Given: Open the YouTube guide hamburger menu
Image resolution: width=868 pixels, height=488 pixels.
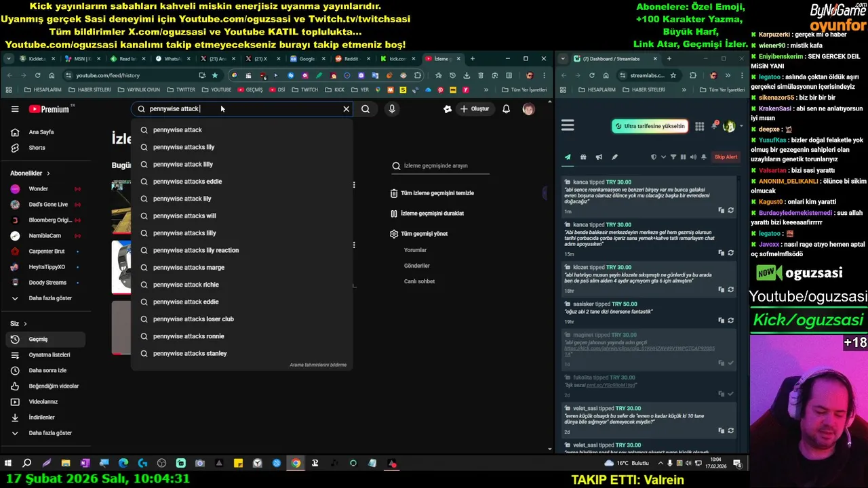Looking at the screenshot, I should 15,108.
